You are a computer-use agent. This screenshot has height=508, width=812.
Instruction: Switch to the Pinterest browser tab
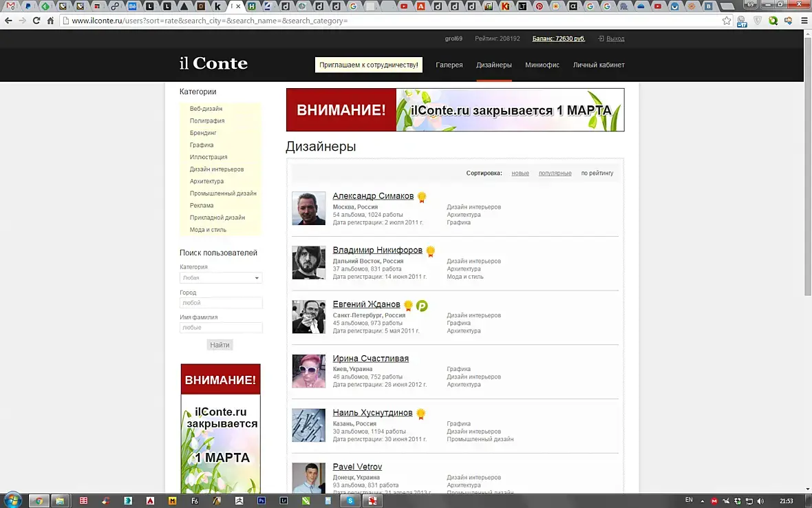point(539,6)
